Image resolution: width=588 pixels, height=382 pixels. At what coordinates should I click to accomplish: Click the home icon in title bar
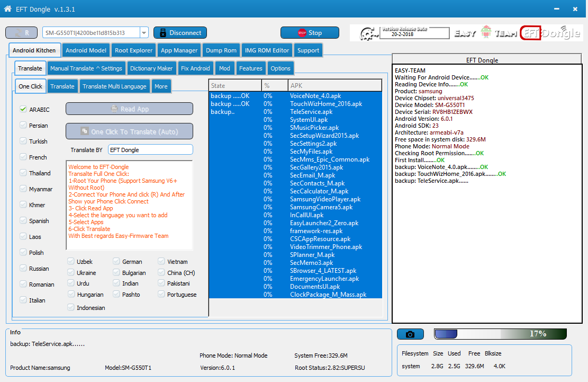7,8
